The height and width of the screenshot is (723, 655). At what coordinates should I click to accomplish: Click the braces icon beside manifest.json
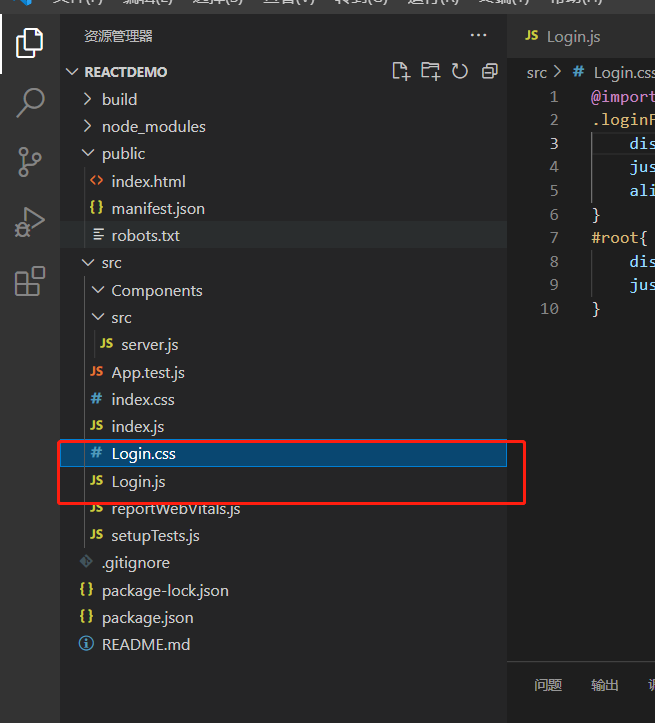pyautogui.click(x=96, y=207)
